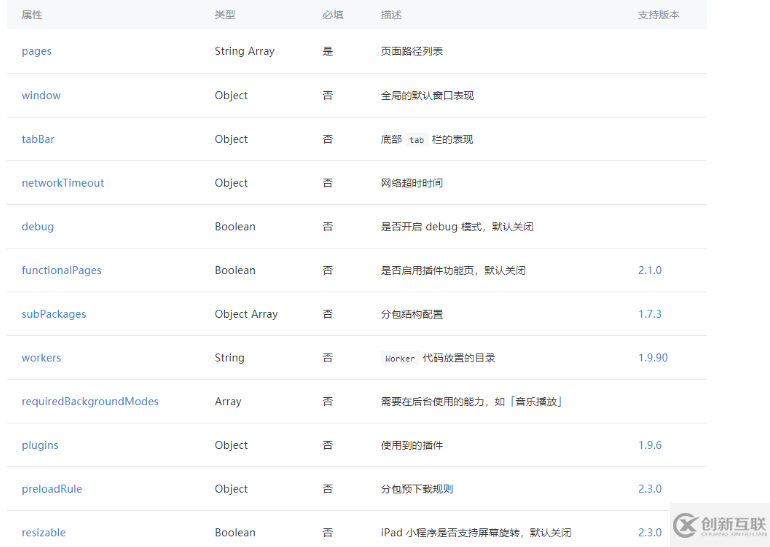The width and height of the screenshot is (770, 547).
Task: Click version 2.3.0 in preloadRule row
Action: point(650,489)
